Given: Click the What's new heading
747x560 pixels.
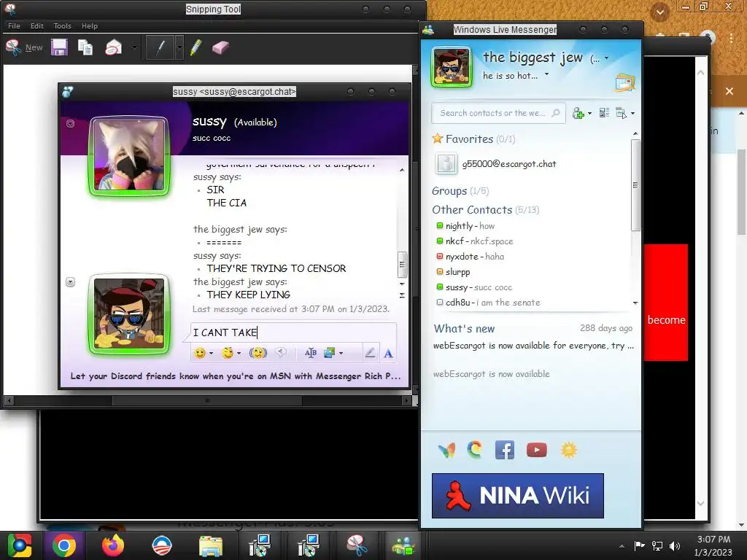Looking at the screenshot, I should point(464,329).
